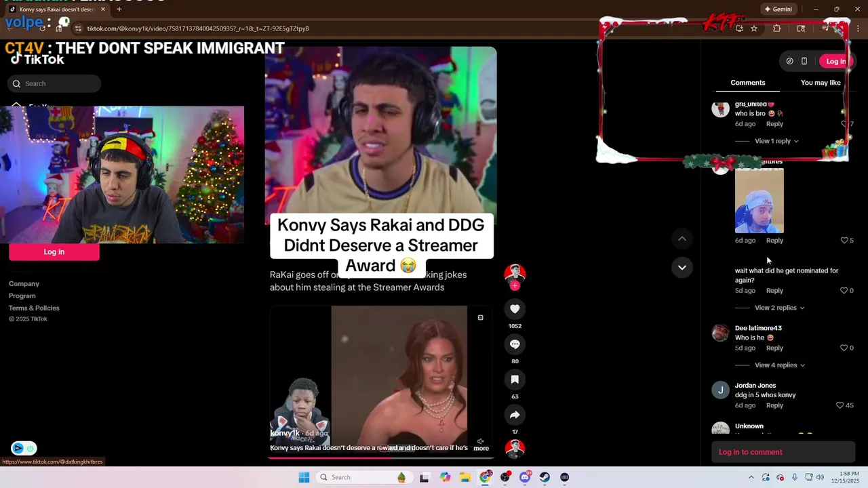Viewport: 868px width, 488px height.
Task: Open the sound disc avatar below share
Action: tap(515, 449)
